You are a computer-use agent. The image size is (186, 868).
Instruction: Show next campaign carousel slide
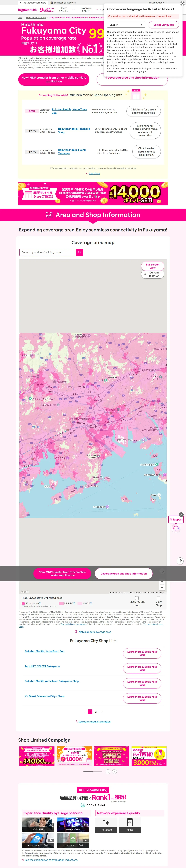click(x=114, y=772)
